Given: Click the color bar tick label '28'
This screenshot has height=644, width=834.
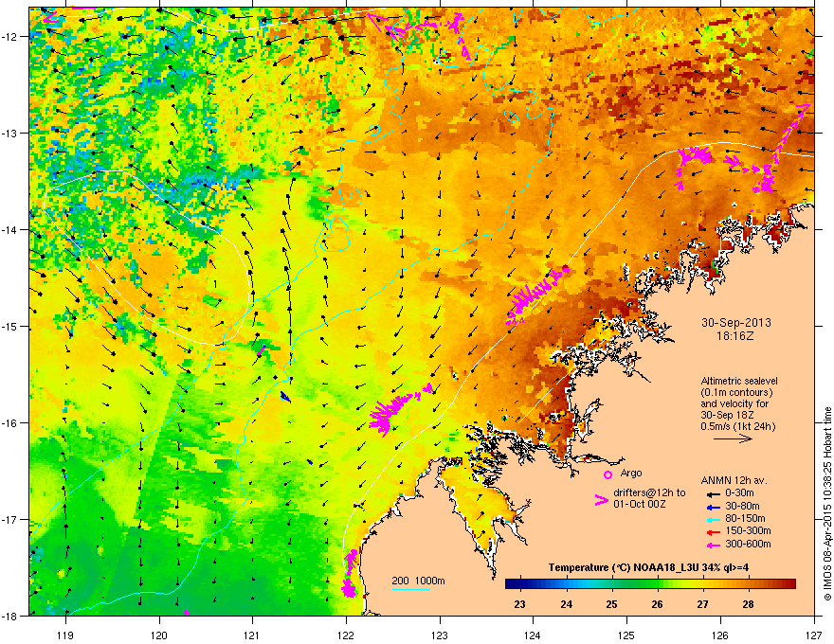Looking at the screenshot, I should click(x=749, y=604).
